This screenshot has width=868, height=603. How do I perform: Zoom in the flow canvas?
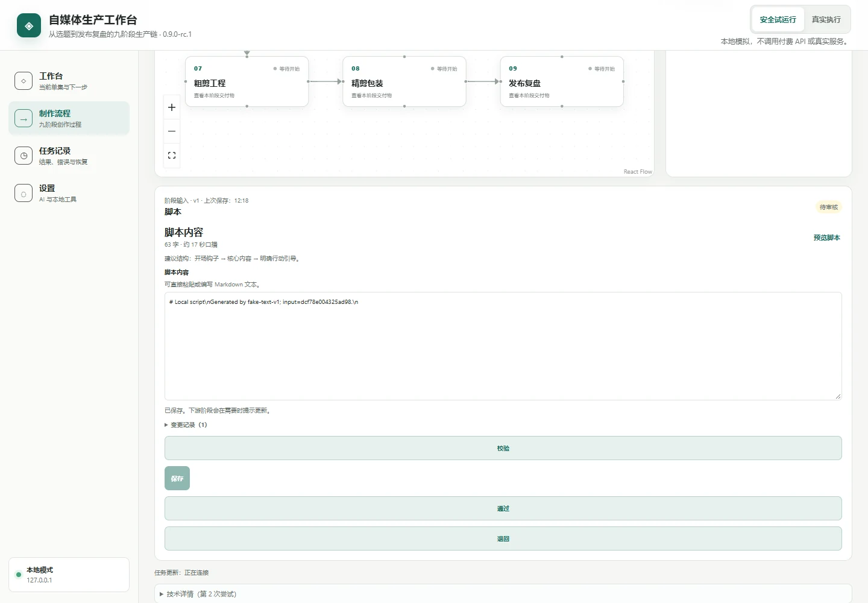pyautogui.click(x=172, y=107)
